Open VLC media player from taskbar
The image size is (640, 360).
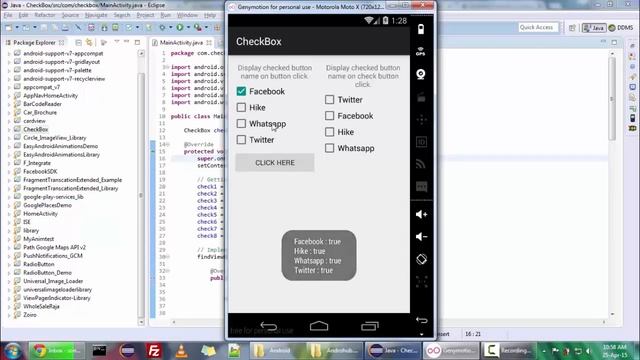click(181, 351)
